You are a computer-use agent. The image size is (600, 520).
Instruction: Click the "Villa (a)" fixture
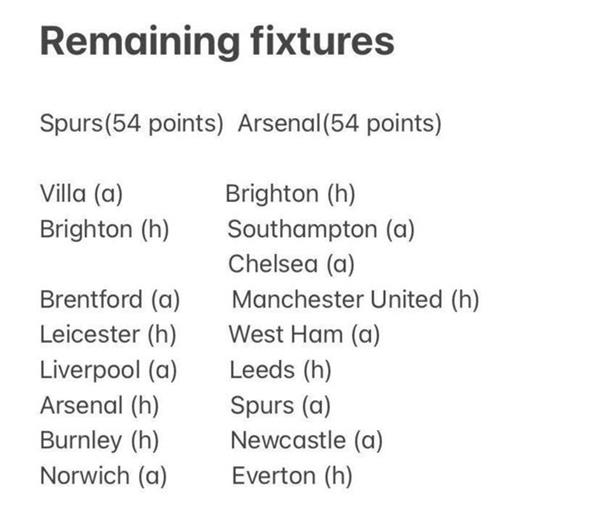pyautogui.click(x=82, y=194)
